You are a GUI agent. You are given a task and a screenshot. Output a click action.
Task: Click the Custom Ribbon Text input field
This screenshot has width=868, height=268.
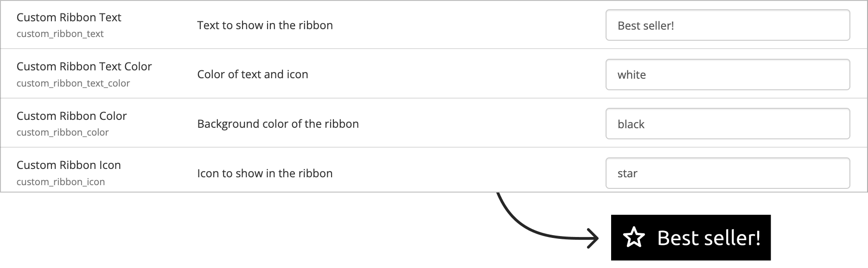pos(728,25)
